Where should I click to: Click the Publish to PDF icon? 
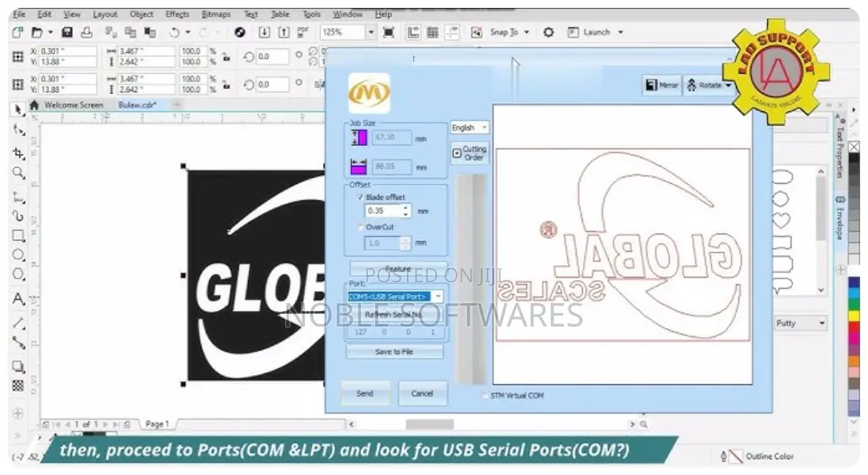click(x=302, y=32)
